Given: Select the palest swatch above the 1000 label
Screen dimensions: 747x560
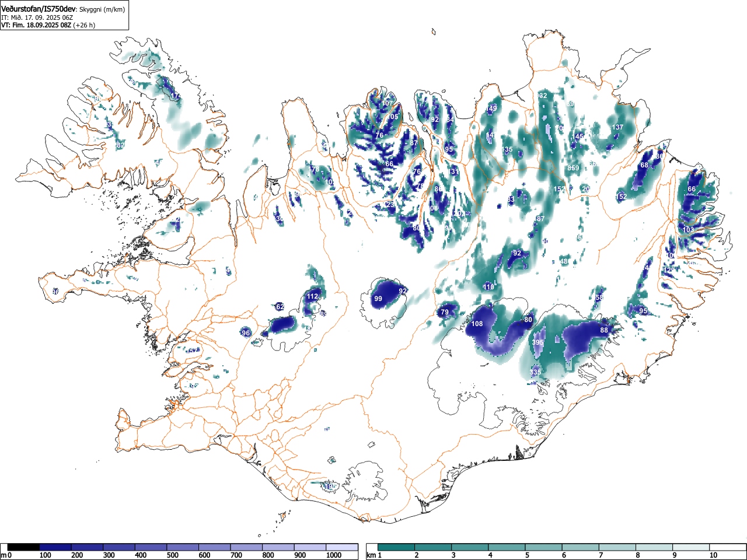Looking at the screenshot, I should tap(342, 547).
